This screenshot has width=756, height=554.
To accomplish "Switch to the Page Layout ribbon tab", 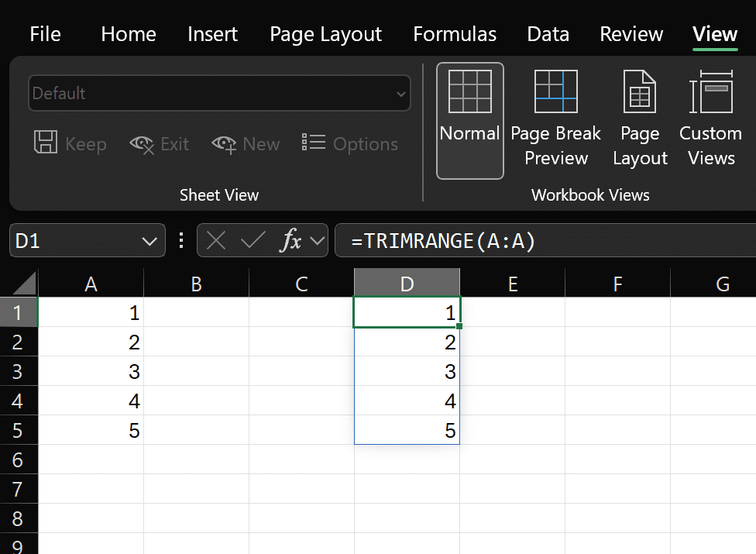I will [325, 34].
